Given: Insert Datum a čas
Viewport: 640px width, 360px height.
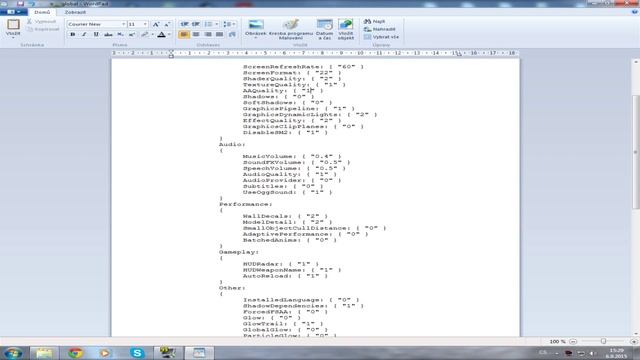Looking at the screenshot, I should (x=324, y=29).
